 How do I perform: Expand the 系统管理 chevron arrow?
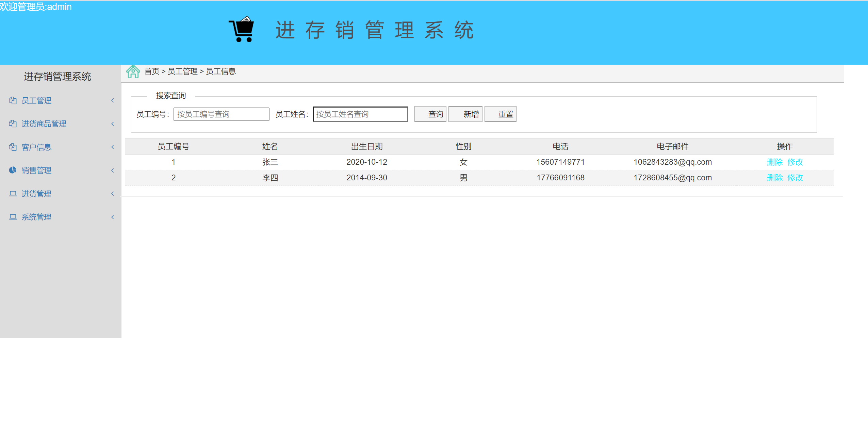[x=113, y=217]
